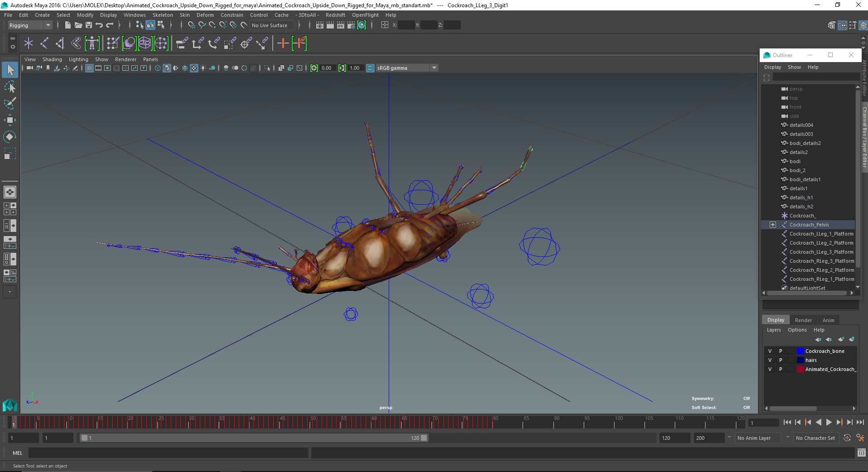Toggle the Auto Keyframe button
The width and height of the screenshot is (868, 472).
[x=847, y=438]
